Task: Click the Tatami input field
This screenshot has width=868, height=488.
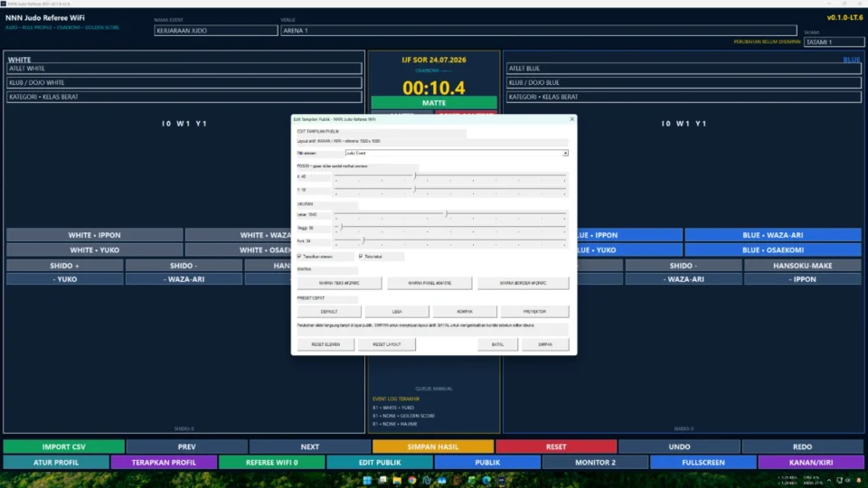Action: 834,42
